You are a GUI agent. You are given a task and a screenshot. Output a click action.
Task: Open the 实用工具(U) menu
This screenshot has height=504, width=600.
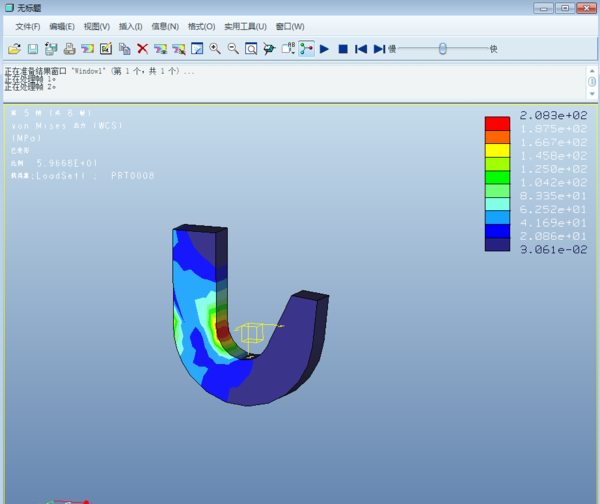[x=245, y=26]
